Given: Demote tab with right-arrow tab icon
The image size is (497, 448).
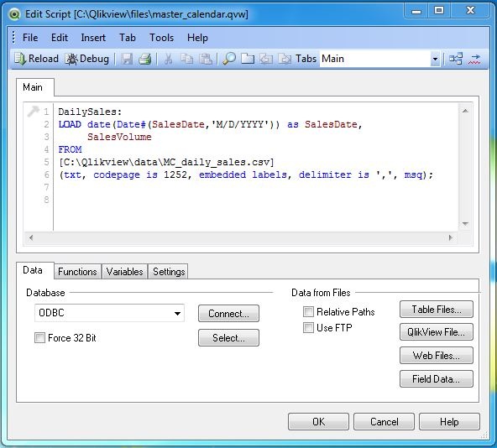Looking at the screenshot, I should click(285, 59).
